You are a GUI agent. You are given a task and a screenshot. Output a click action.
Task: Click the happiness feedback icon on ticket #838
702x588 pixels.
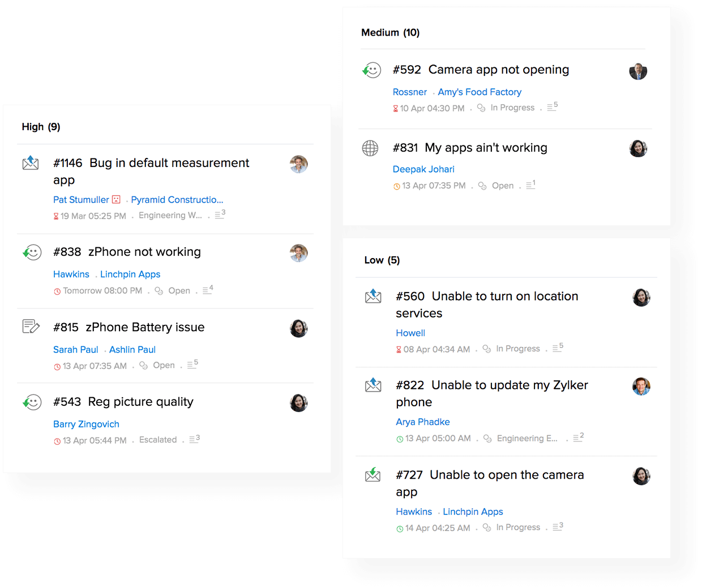tap(32, 252)
